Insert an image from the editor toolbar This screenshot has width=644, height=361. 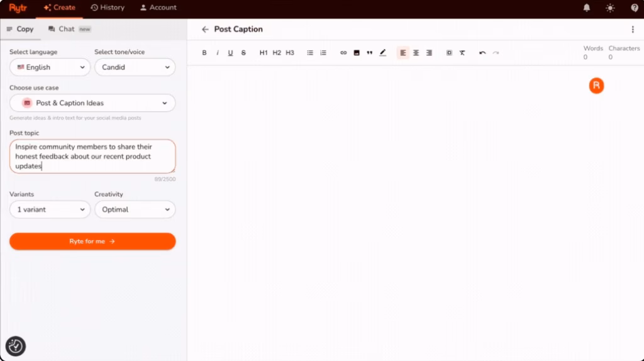pos(357,53)
